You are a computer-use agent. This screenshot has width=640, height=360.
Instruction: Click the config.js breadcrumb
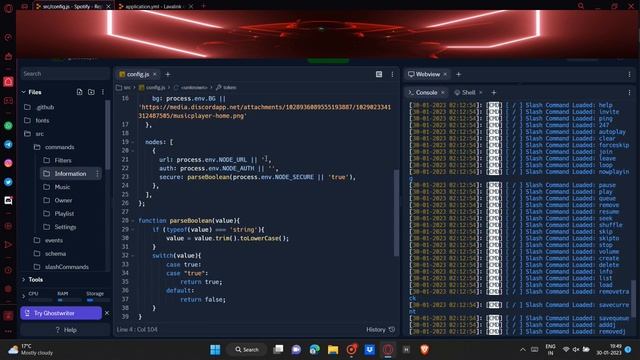click(x=152, y=87)
